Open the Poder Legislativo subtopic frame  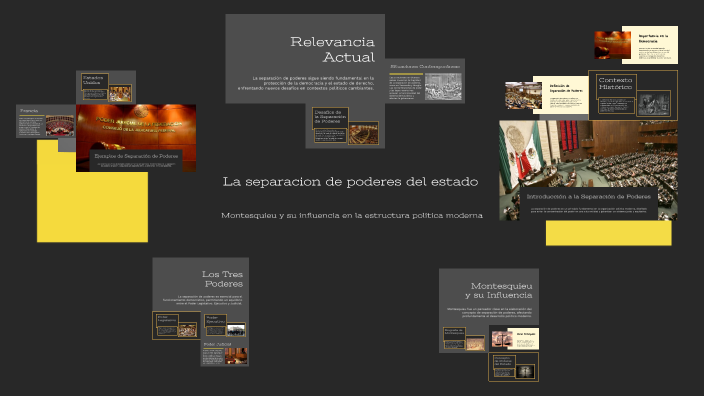pyautogui.click(x=176, y=325)
